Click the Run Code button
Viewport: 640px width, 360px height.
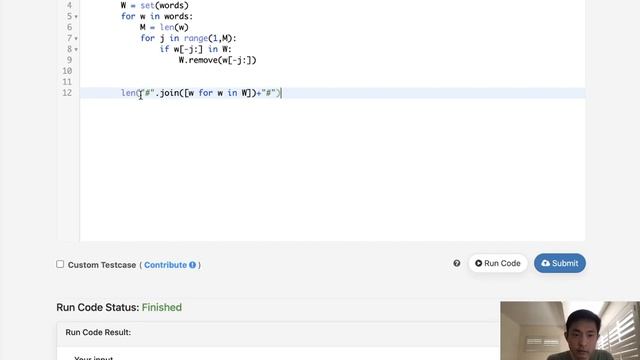[x=498, y=263]
